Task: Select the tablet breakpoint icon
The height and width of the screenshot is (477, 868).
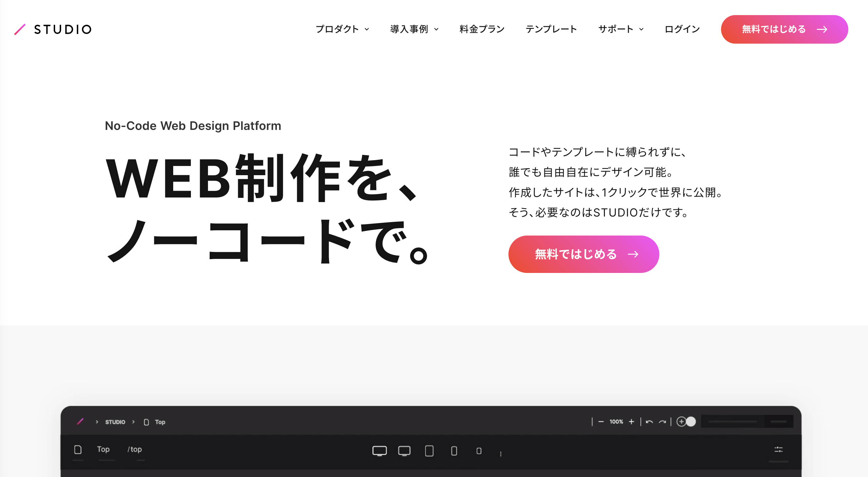Action: (x=429, y=450)
